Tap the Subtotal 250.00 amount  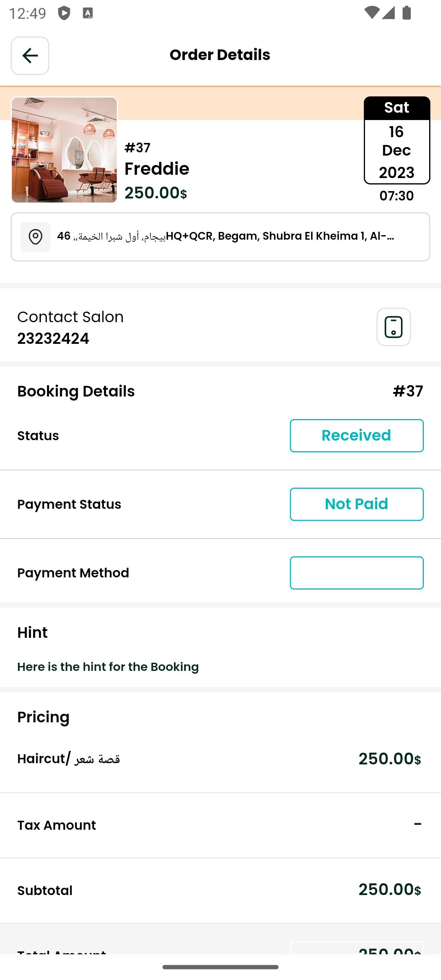pyautogui.click(x=390, y=890)
